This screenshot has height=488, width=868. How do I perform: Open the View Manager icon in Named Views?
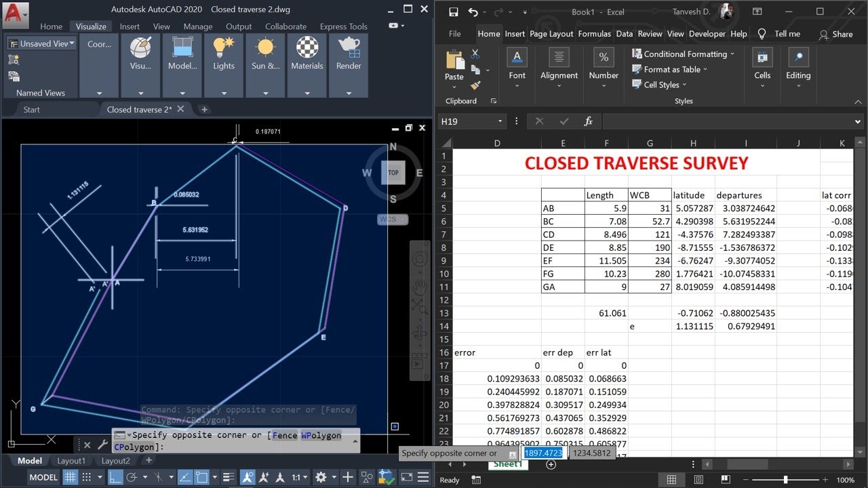[x=14, y=76]
